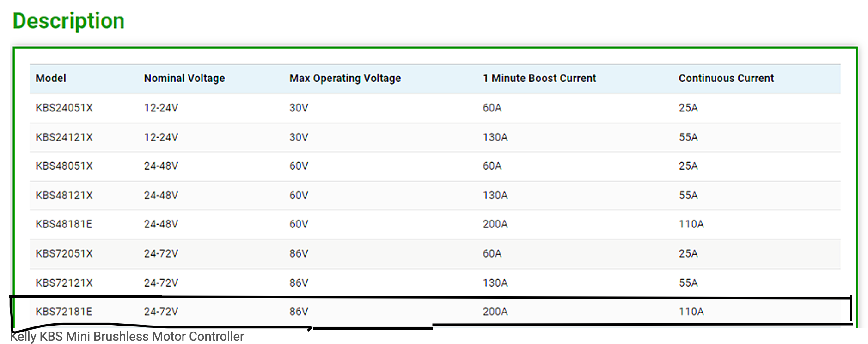Click model KBS24121X cell

[64, 137]
